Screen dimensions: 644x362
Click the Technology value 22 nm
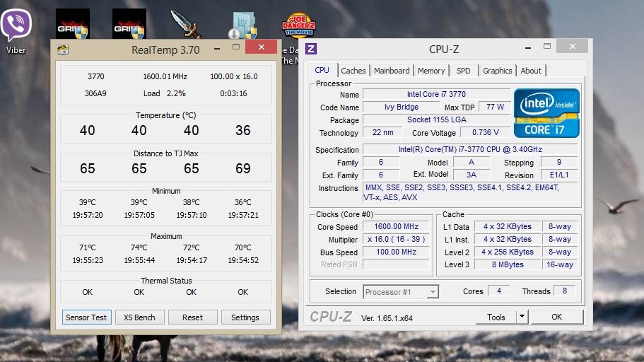click(382, 132)
